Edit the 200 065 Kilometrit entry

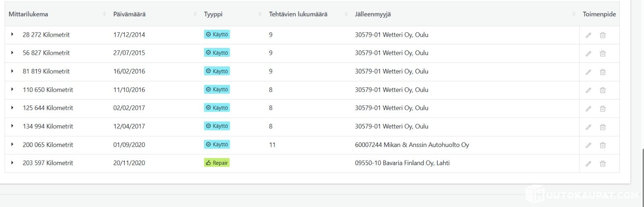point(588,145)
